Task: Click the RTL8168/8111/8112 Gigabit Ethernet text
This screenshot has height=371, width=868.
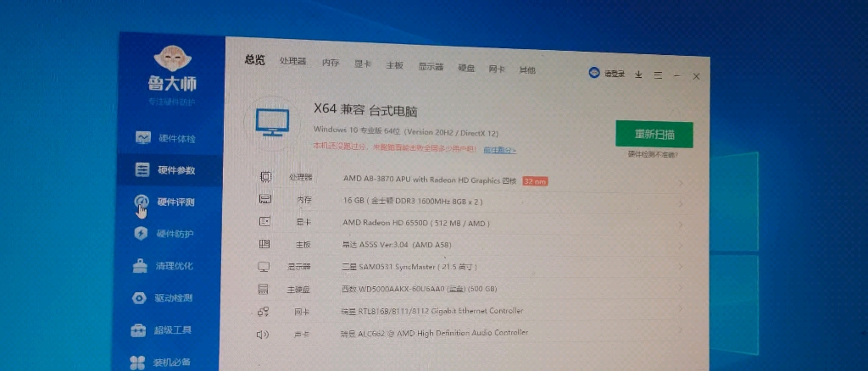Action: tap(432, 311)
